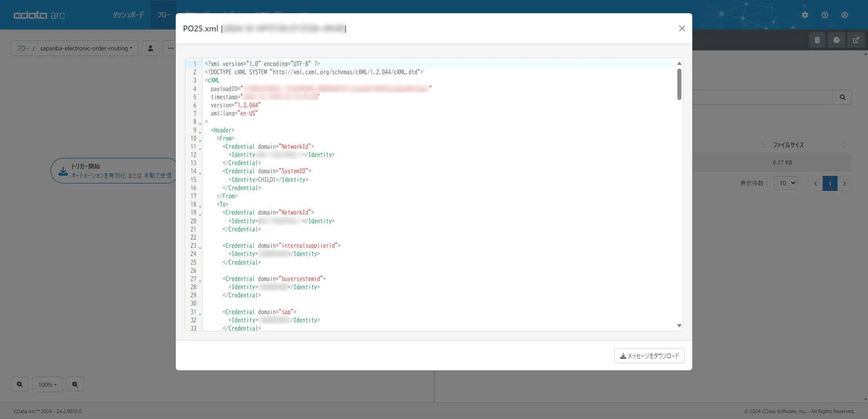Open the help icon in top bar
The image size is (868, 419).
click(825, 15)
